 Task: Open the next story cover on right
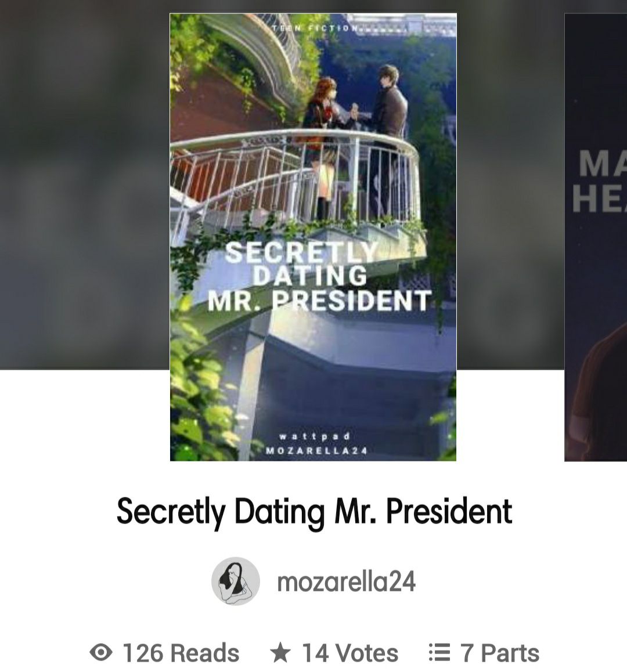coord(596,237)
